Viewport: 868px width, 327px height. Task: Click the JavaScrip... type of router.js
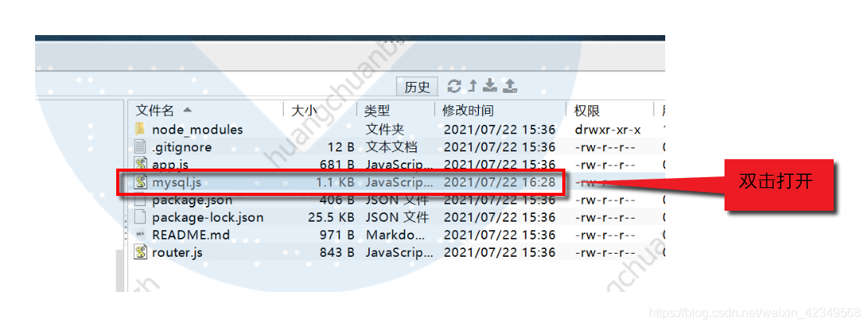[x=399, y=253]
